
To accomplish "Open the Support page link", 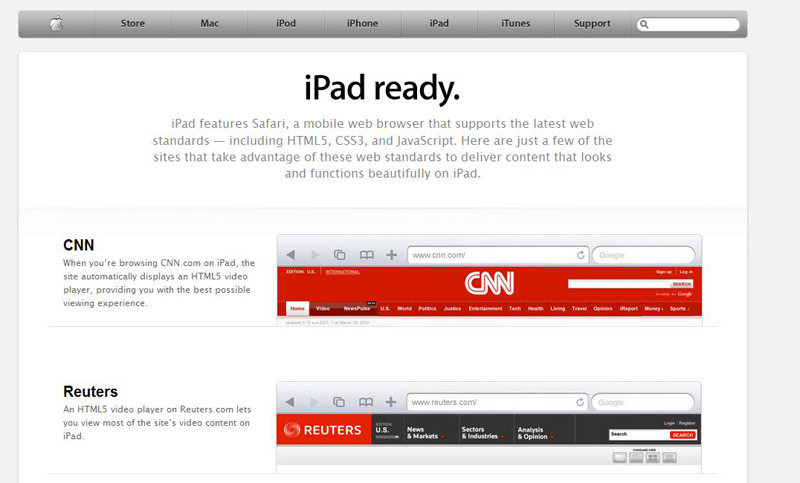I will [x=592, y=24].
